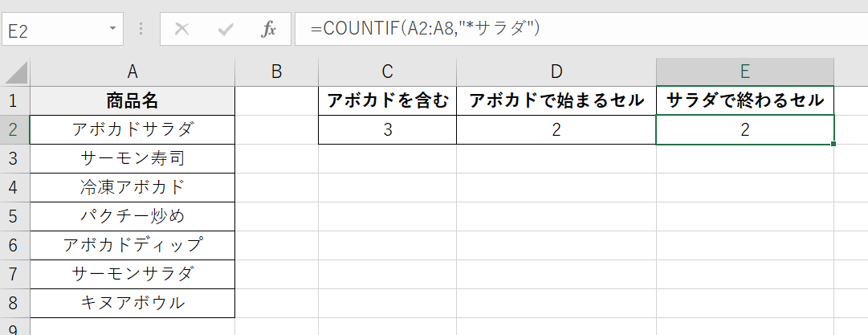This screenshot has height=335, width=868.
Task: Click the Select All corner triangle
Action: pos(16,72)
